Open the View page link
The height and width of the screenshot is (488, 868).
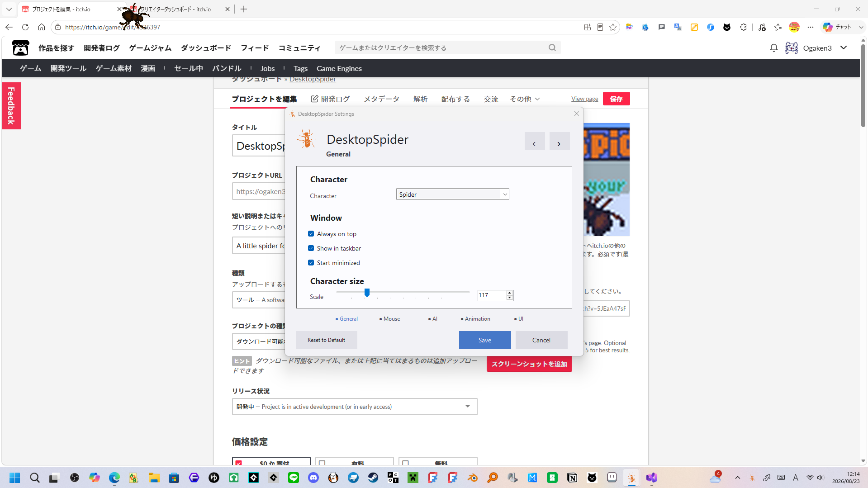pos(584,99)
